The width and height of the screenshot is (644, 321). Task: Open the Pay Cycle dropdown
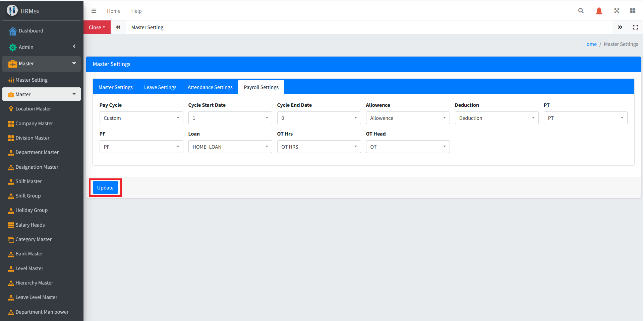click(141, 118)
